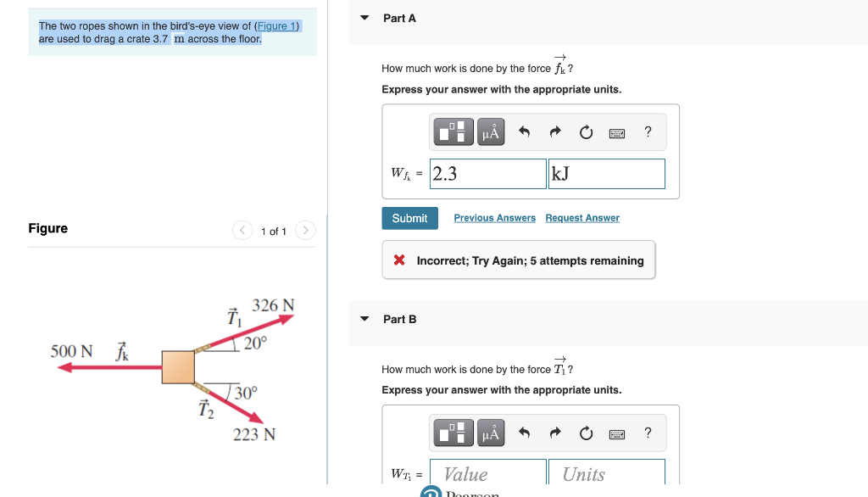868x497 pixels.
Task: Undo the last edit in Part A
Action: 524,131
